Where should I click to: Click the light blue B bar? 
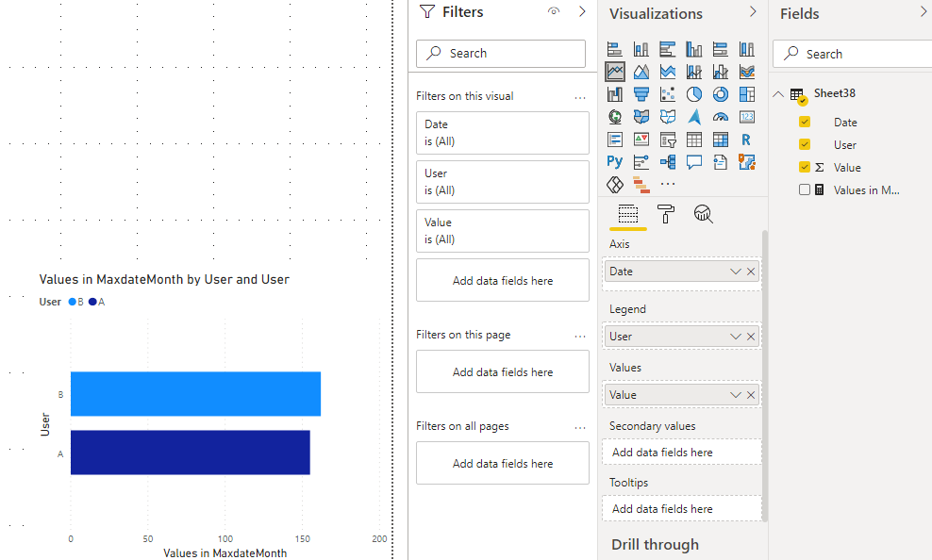195,394
